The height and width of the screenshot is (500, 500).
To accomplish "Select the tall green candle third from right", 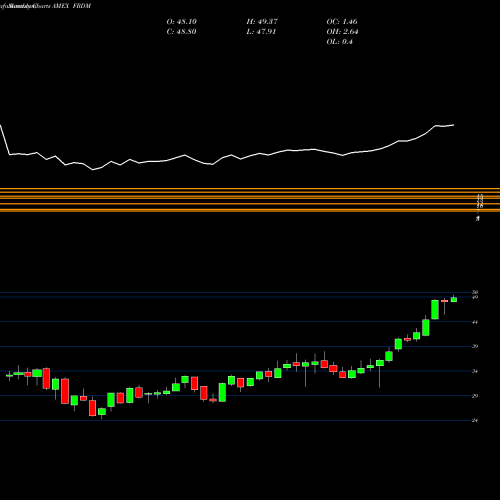I will click(x=435, y=310).
